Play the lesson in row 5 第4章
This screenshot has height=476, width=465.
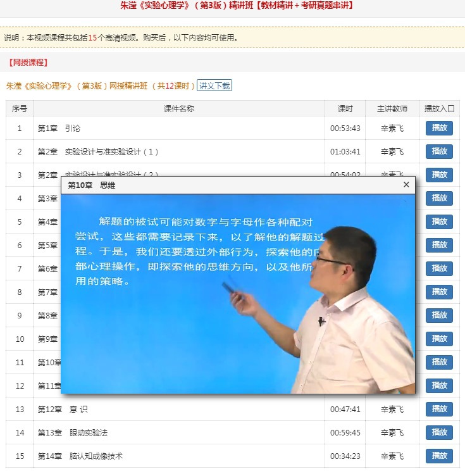[439, 222]
